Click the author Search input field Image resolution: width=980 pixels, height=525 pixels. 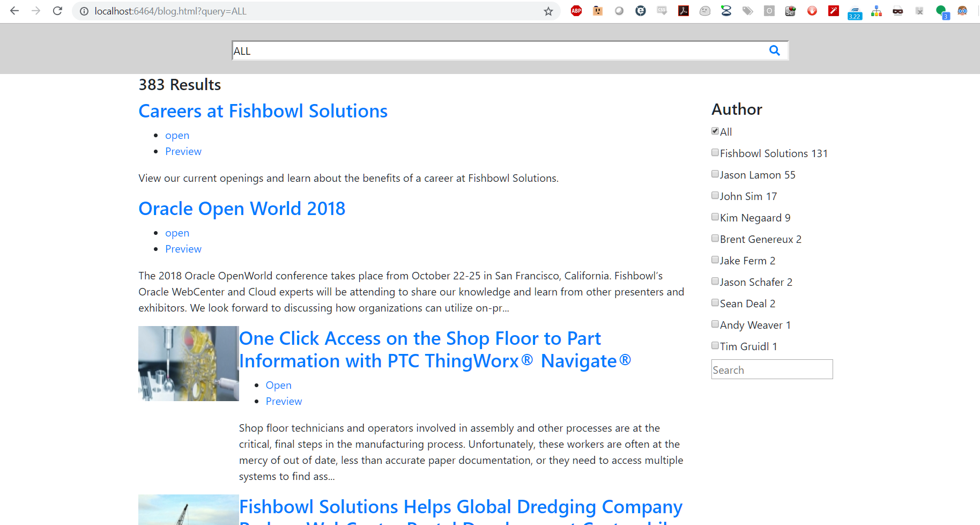(772, 369)
